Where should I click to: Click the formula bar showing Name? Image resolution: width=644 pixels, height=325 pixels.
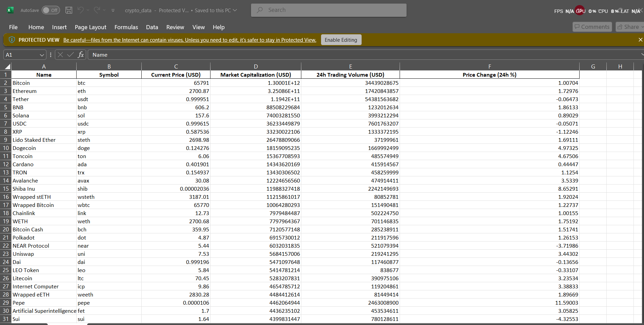[365, 55]
